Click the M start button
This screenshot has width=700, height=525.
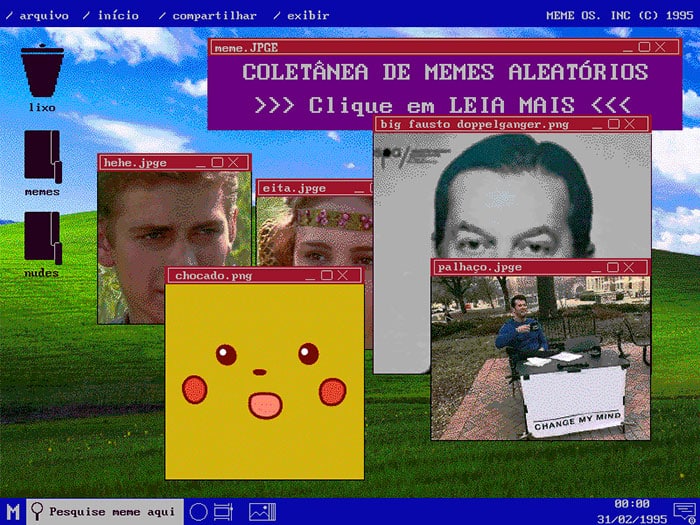point(13,511)
